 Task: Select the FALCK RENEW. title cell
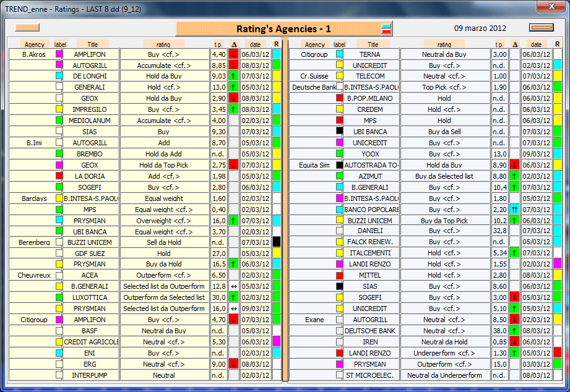(x=371, y=242)
